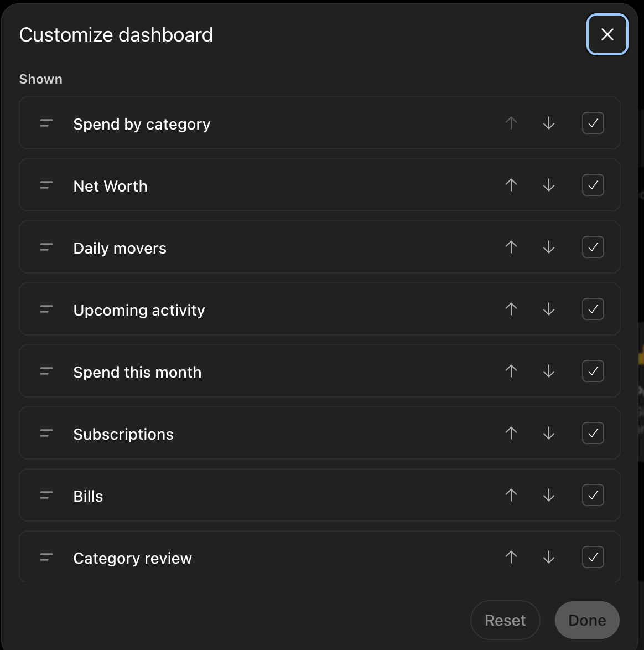Disable Upcoming activity on dashboard
The image size is (644, 650).
pyautogui.click(x=593, y=309)
